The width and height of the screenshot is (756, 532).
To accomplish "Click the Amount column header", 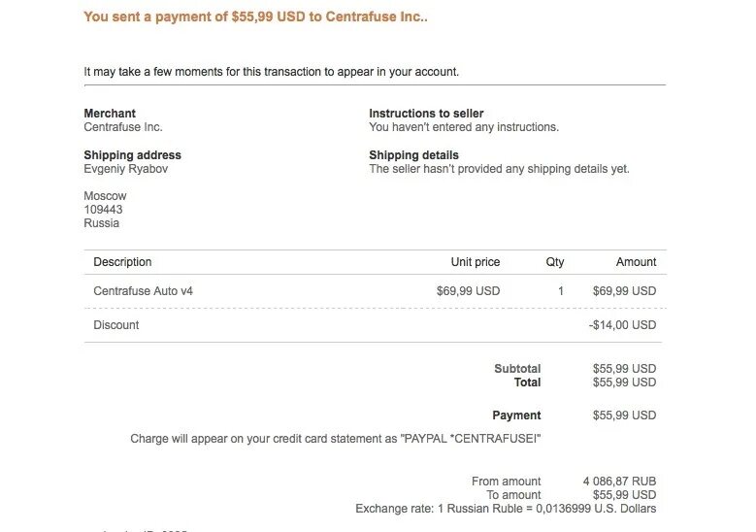I will [x=636, y=262].
